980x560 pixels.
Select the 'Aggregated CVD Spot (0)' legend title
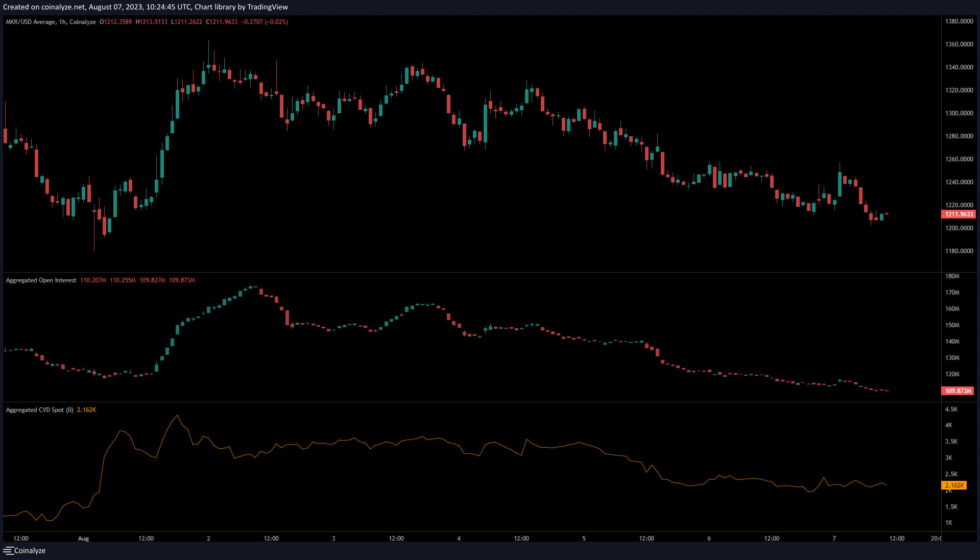tap(39, 410)
